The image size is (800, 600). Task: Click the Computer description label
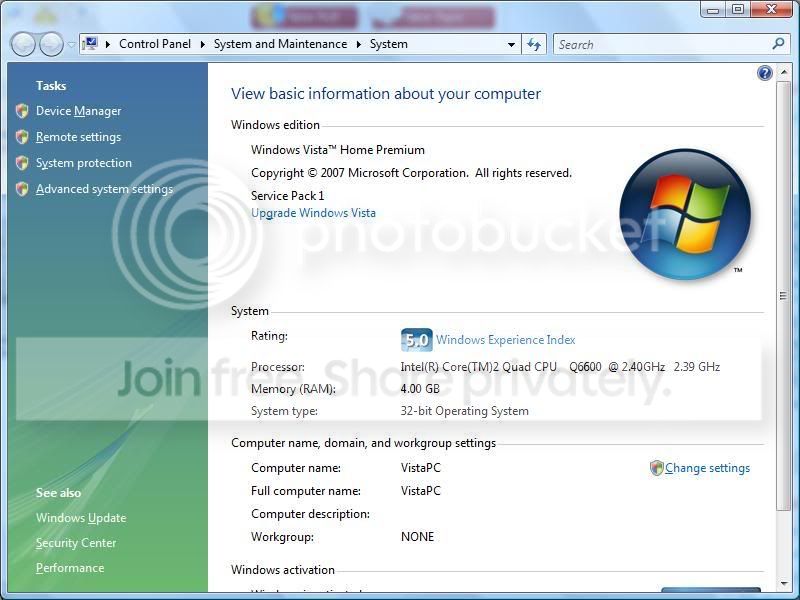pos(310,514)
